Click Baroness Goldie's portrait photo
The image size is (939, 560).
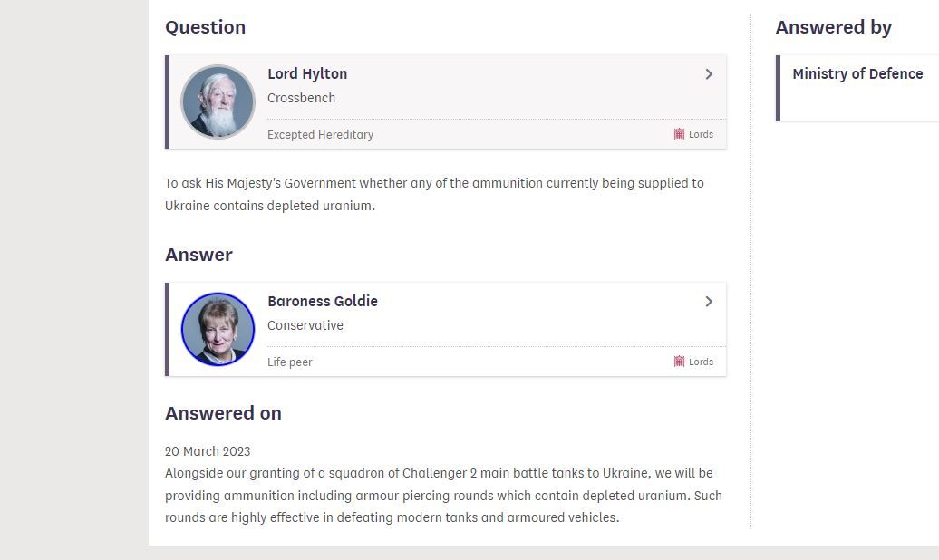coord(218,330)
